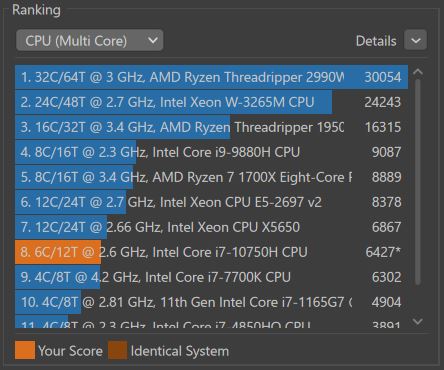Viewport: 444px width, 370px height.
Task: Select the highlighted i7-10750H score row
Action: coord(211,252)
